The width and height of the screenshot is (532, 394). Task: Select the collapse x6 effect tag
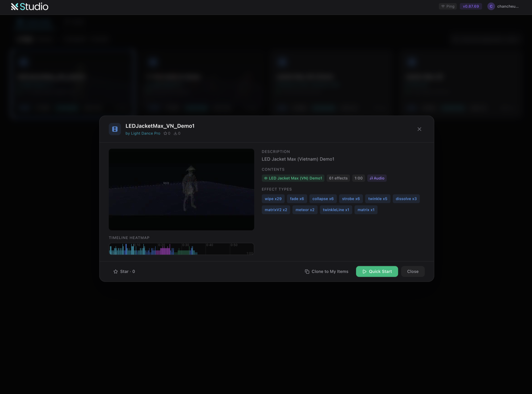pos(323,199)
